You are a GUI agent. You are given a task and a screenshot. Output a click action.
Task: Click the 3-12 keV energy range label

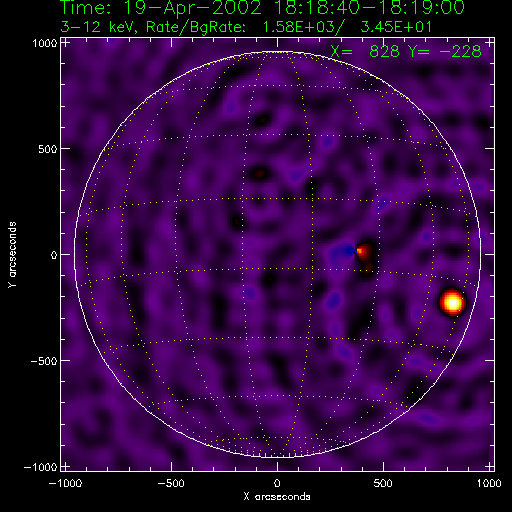(x=98, y=27)
